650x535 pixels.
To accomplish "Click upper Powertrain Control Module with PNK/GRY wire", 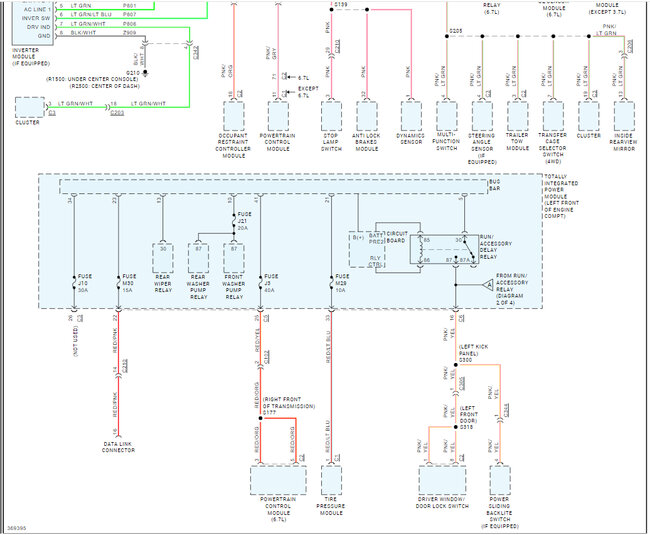I will (x=278, y=116).
